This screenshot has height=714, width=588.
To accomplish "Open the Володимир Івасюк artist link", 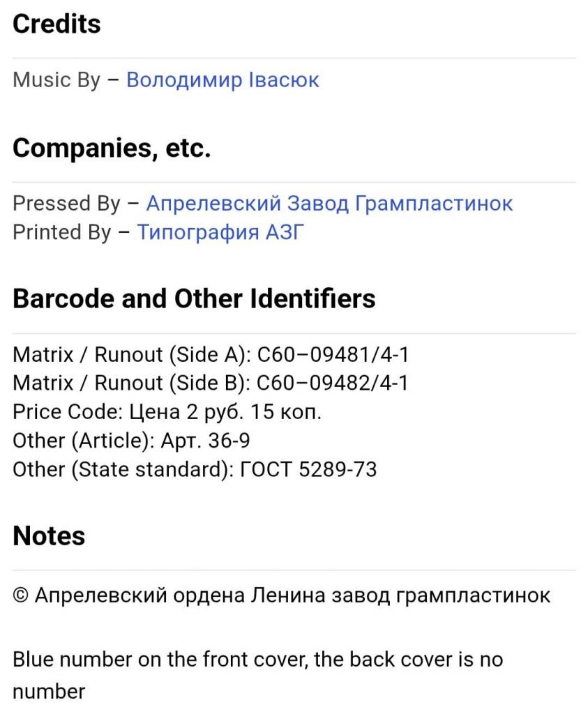I will (223, 79).
